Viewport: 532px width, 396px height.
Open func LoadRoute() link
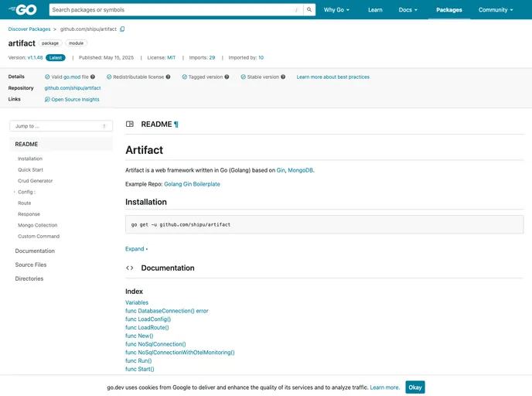[x=147, y=327]
